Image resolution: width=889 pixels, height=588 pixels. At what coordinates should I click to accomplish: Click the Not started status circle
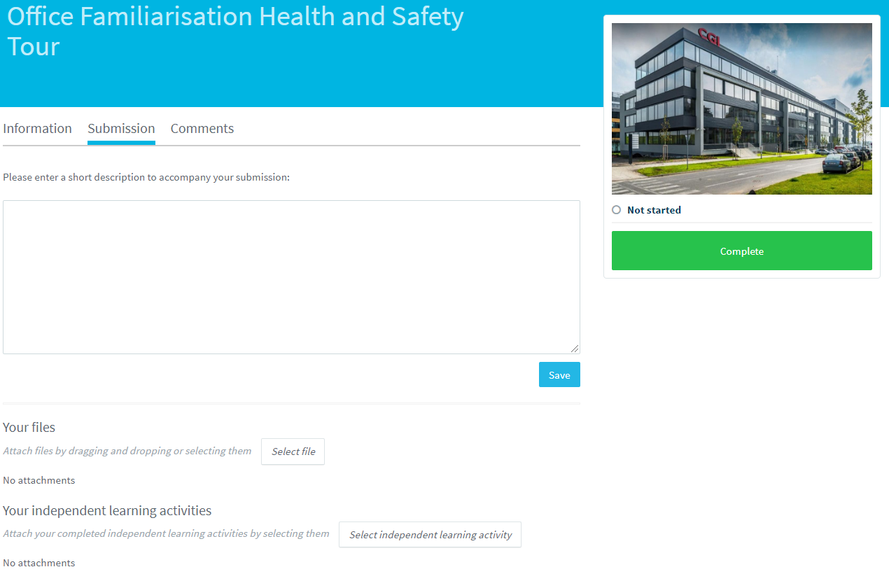point(616,210)
